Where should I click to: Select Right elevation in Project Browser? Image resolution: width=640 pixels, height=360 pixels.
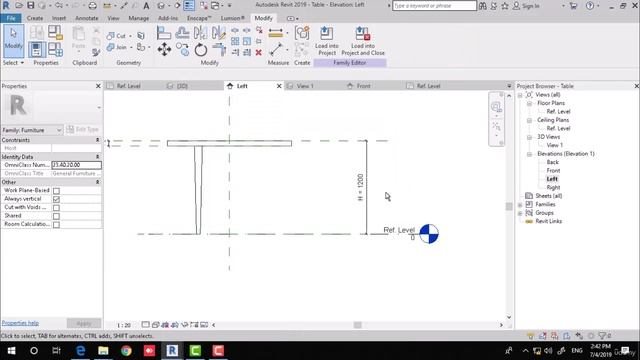[x=553, y=188]
